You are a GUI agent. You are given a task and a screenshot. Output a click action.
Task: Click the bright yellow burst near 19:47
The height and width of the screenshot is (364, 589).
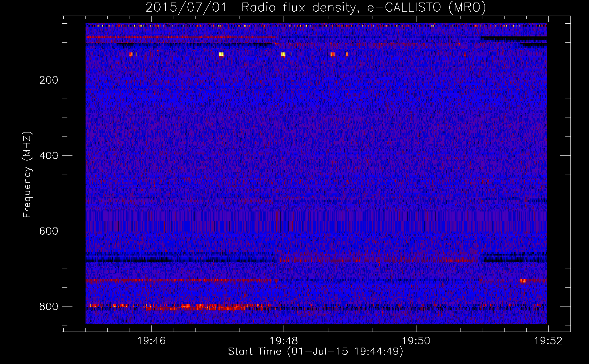(221, 55)
